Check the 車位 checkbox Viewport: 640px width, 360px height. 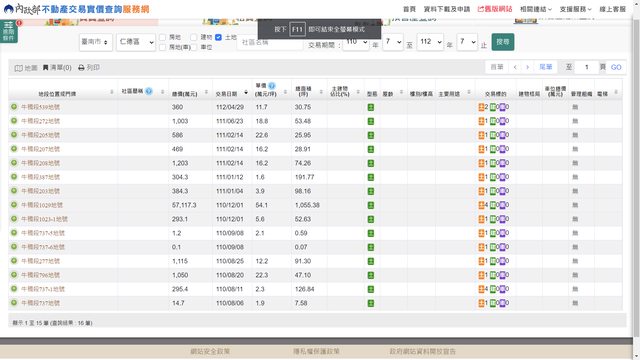click(194, 47)
